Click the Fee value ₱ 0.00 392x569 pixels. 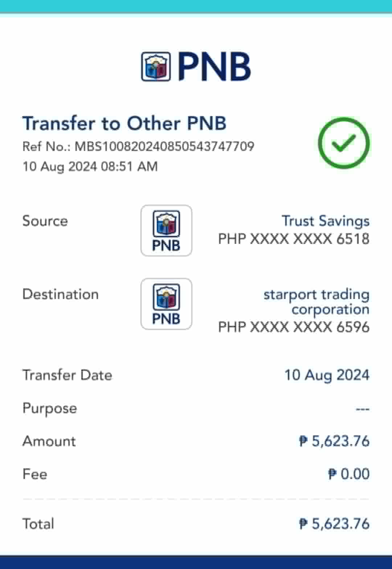348,474
